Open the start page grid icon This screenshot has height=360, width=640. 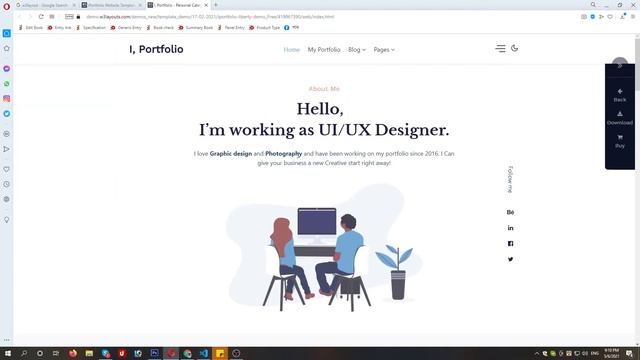pyautogui.click(x=52, y=17)
